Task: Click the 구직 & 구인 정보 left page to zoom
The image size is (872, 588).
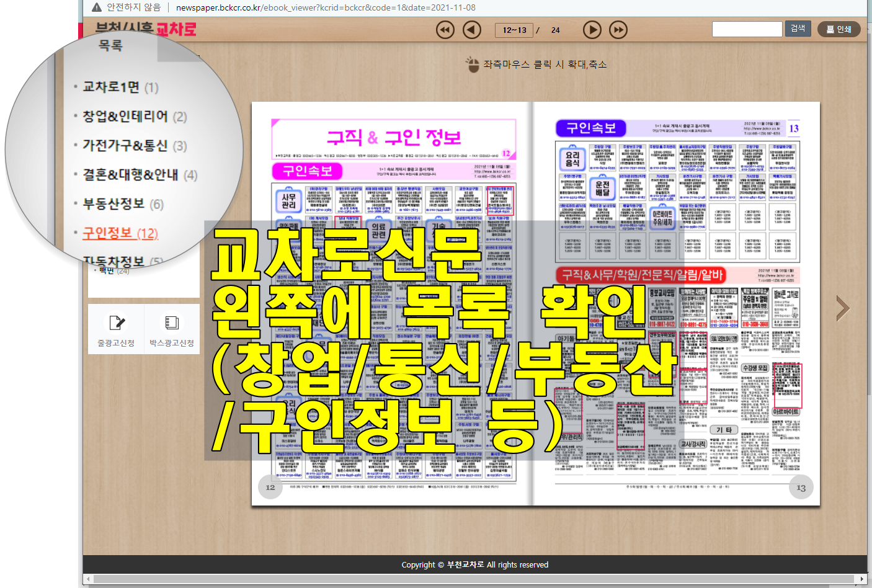Action: [x=393, y=304]
